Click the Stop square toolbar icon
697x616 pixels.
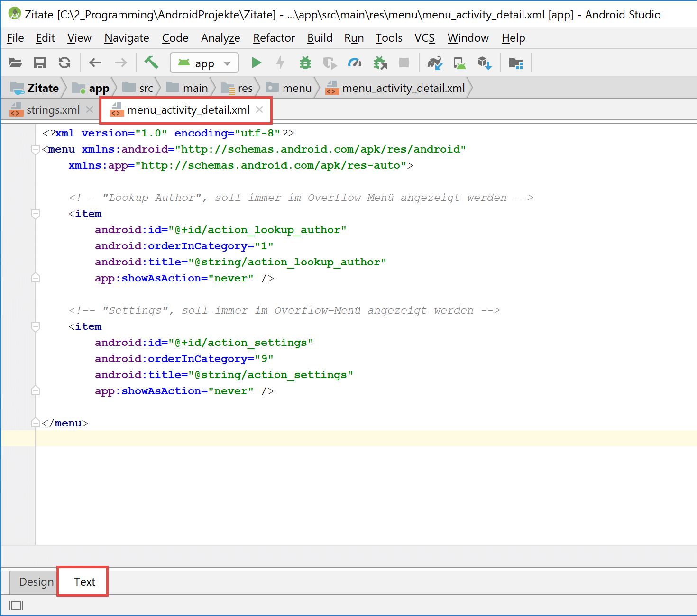(404, 63)
